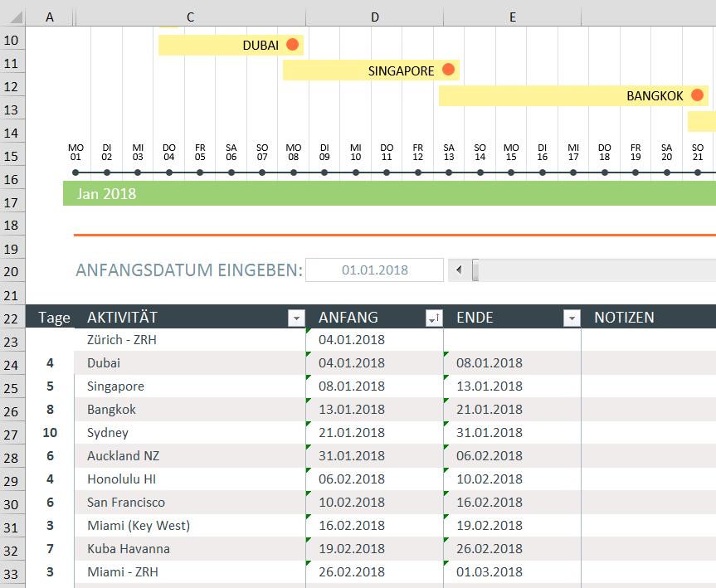Screen dimensions: 716x588
Task: Select the Tage value 10 for Sydney
Action: click(51, 433)
